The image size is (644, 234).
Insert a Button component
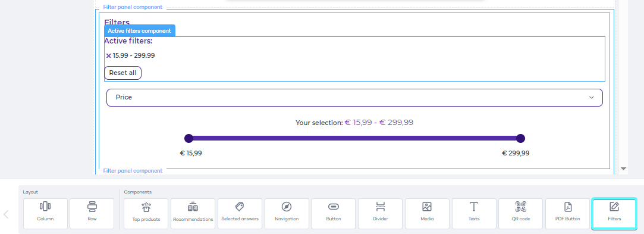(334, 214)
